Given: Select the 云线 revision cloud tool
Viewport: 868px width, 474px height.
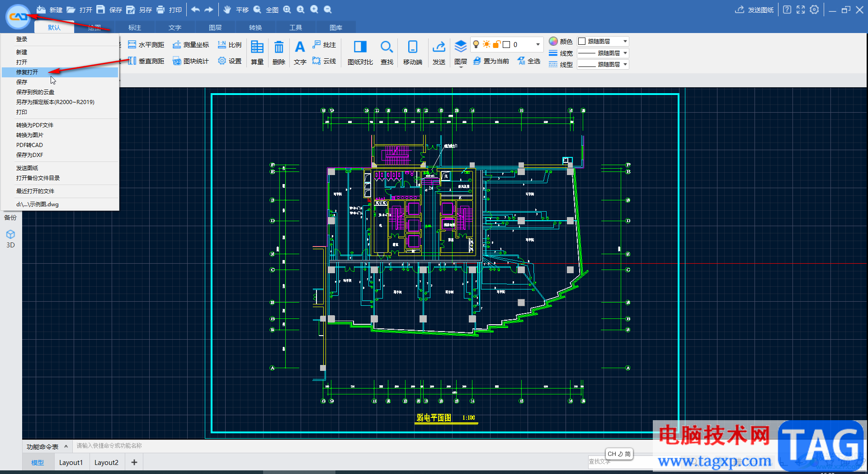Looking at the screenshot, I should click(x=324, y=61).
